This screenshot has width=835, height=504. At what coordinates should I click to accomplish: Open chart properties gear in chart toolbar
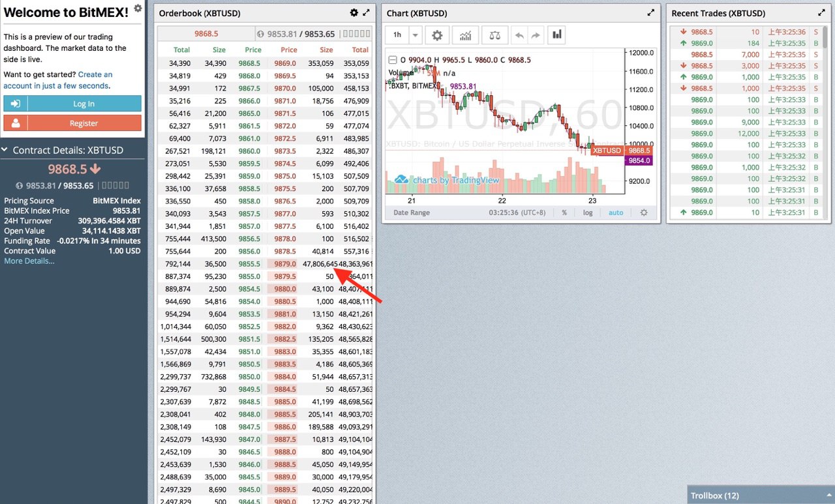pyautogui.click(x=437, y=35)
